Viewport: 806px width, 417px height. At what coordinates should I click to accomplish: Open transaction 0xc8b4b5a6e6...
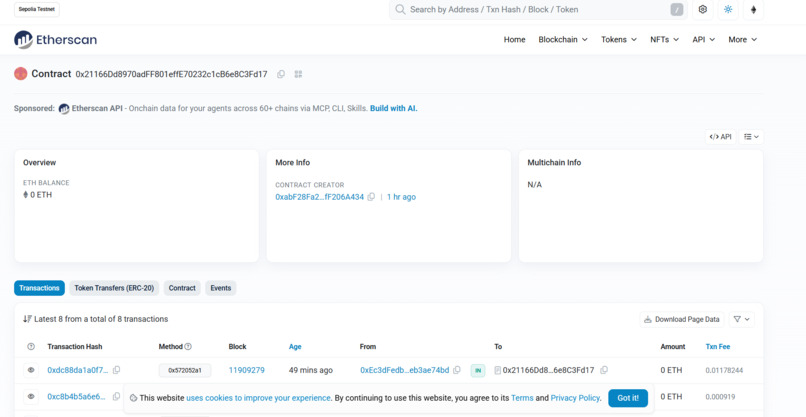(76, 396)
